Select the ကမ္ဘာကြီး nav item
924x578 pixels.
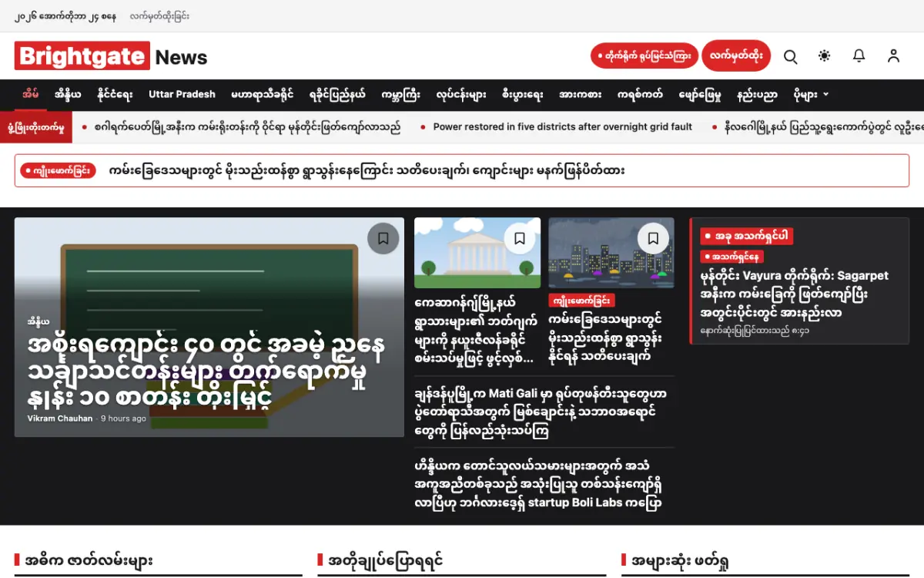pyautogui.click(x=400, y=95)
